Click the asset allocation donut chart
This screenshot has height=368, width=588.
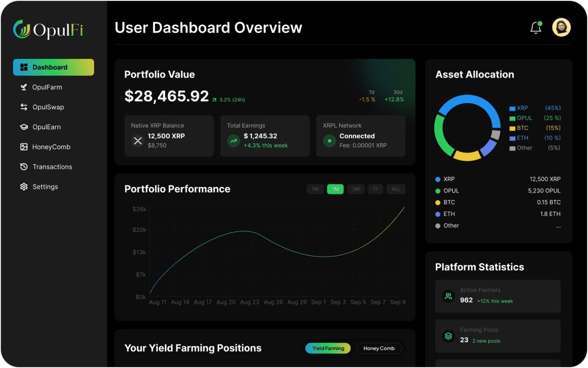(467, 128)
